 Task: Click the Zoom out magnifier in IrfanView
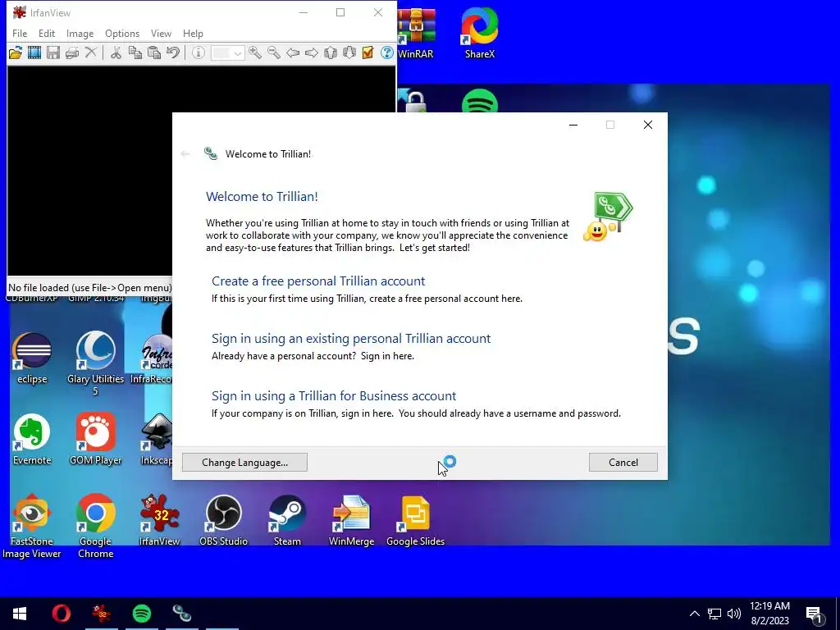[274, 52]
